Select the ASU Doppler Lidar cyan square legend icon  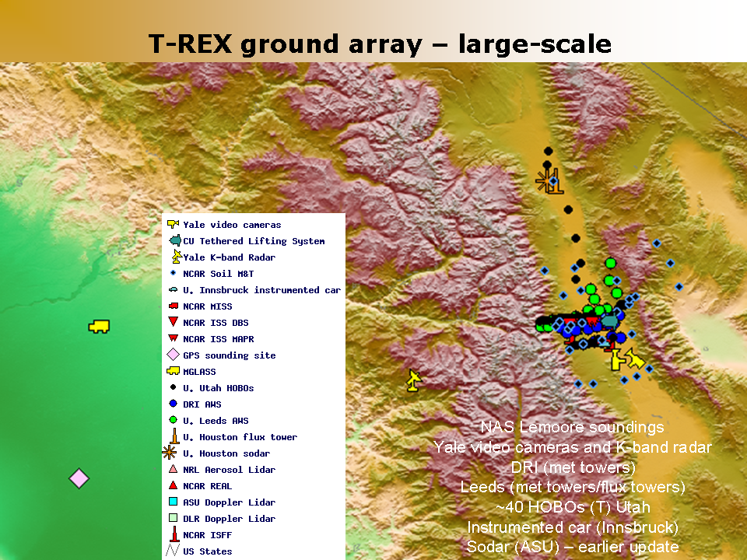tap(174, 502)
